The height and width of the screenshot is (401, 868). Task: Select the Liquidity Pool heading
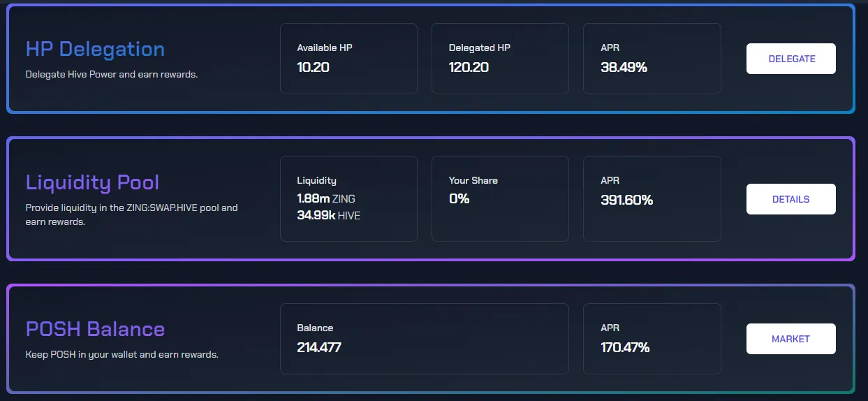pyautogui.click(x=92, y=182)
